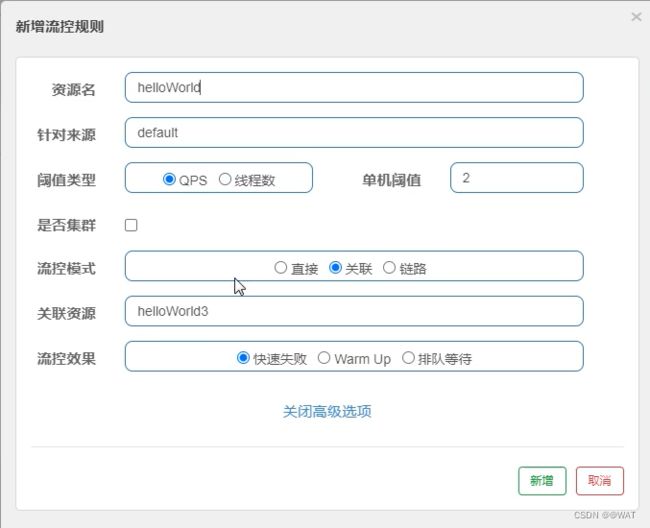Click the 流控模式 label text
This screenshot has height=528, width=650.
(x=66, y=269)
